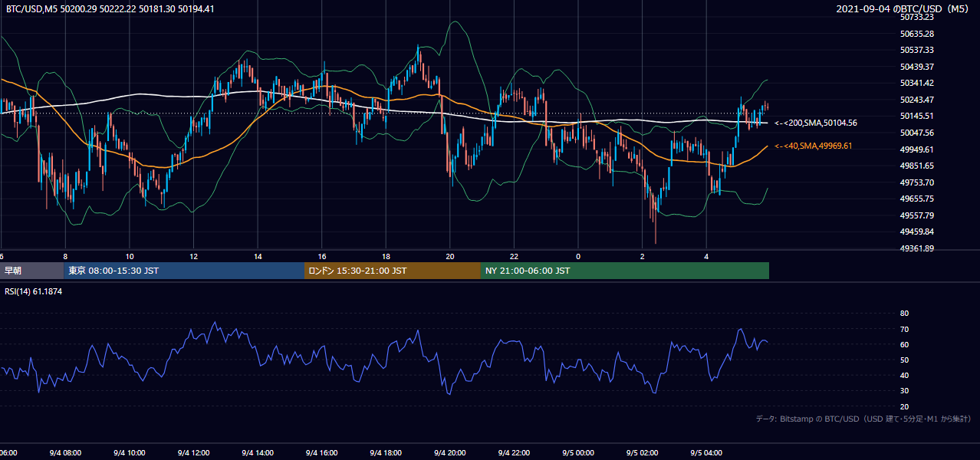This screenshot has width=980, height=460.
Task: Select the 200 SMA label 50104.56
Action: click(816, 123)
